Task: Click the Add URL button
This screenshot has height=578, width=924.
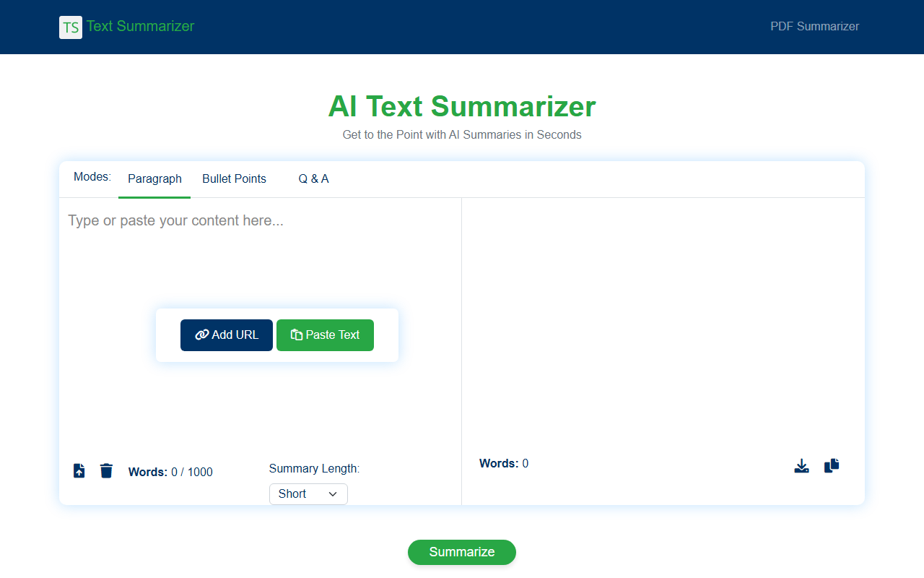Action: (x=227, y=335)
